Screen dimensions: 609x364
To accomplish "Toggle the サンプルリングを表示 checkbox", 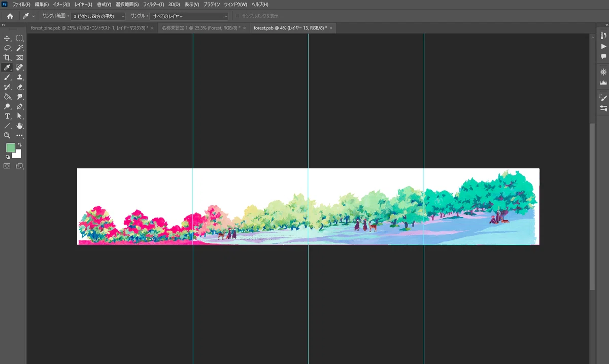I will pyautogui.click(x=239, y=16).
